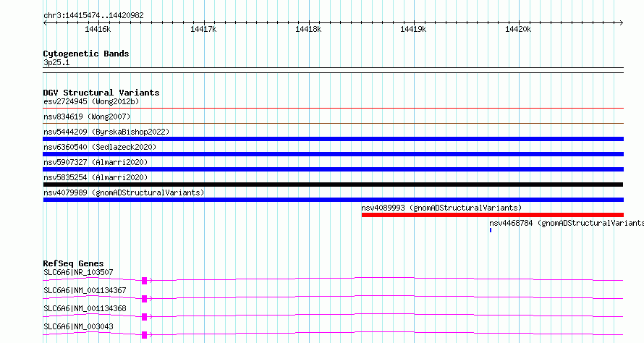Click the left arrow of the ruler
This screenshot has height=343, width=644.
click(45, 22)
